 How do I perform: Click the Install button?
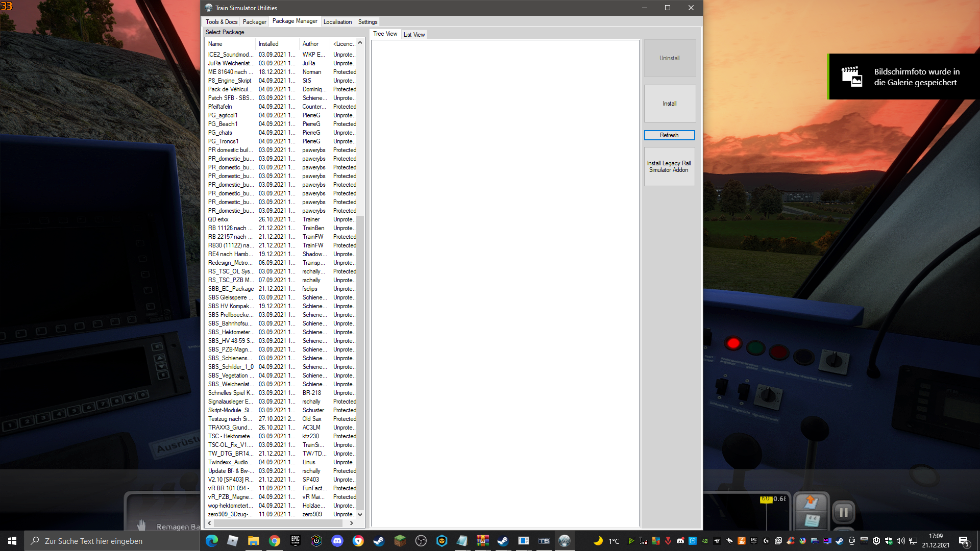click(670, 104)
